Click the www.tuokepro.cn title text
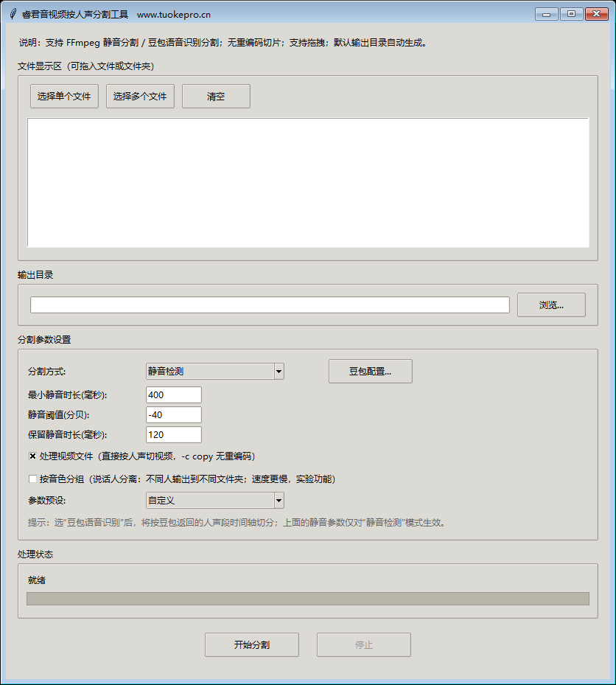Viewport: 616px width, 685px height. (x=174, y=15)
